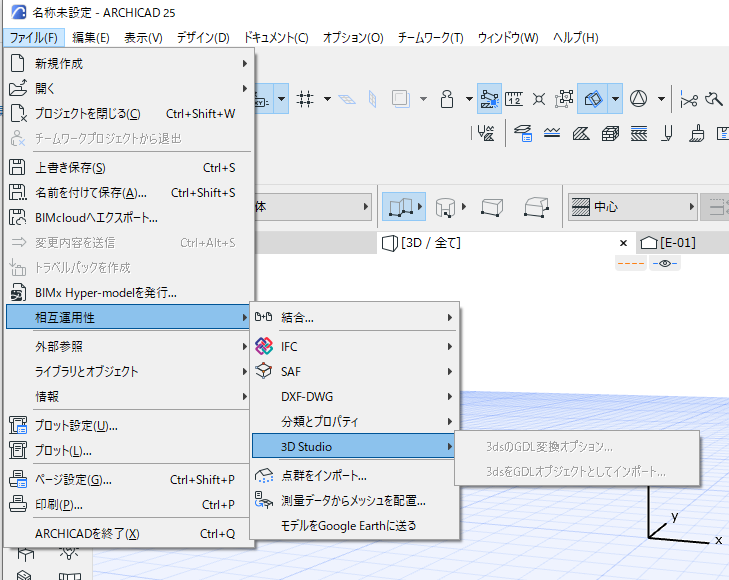Select BIMx Hyper-modelを発行...
The image size is (729, 580).
[129, 293]
